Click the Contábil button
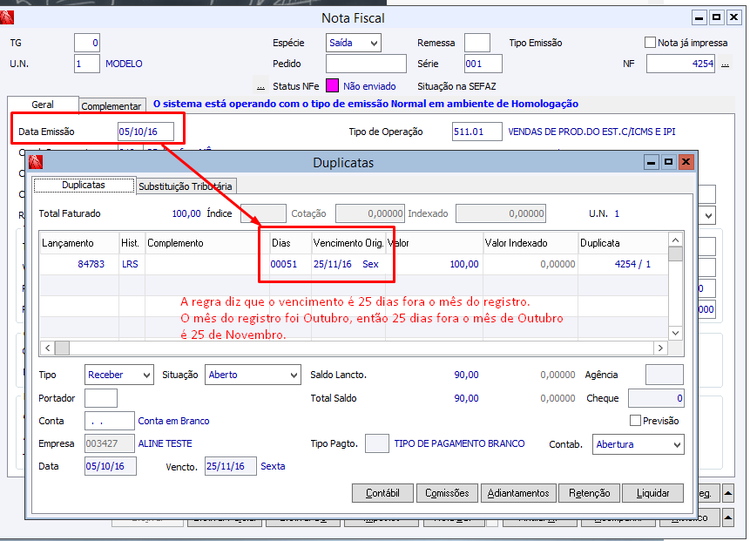 pos(382,493)
